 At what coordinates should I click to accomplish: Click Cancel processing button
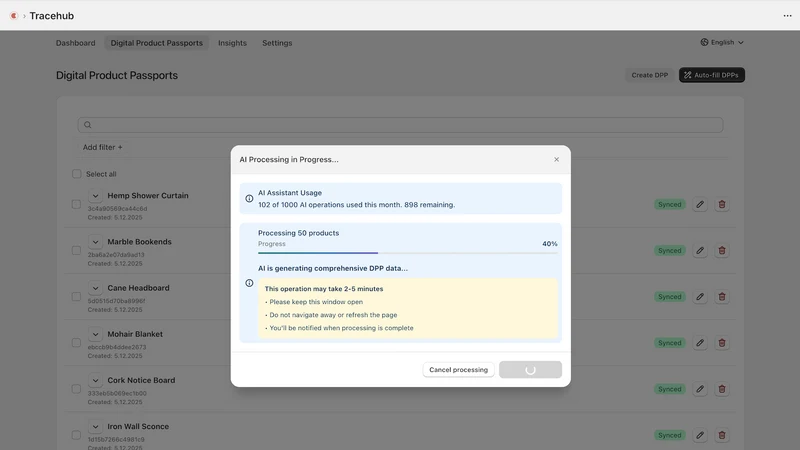coord(458,370)
